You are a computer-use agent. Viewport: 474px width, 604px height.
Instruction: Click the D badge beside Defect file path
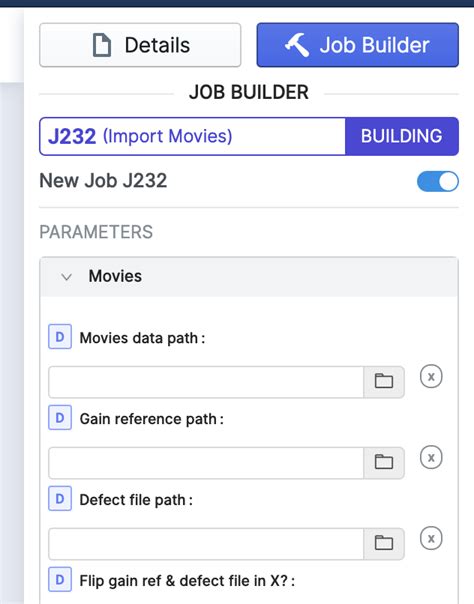click(60, 498)
